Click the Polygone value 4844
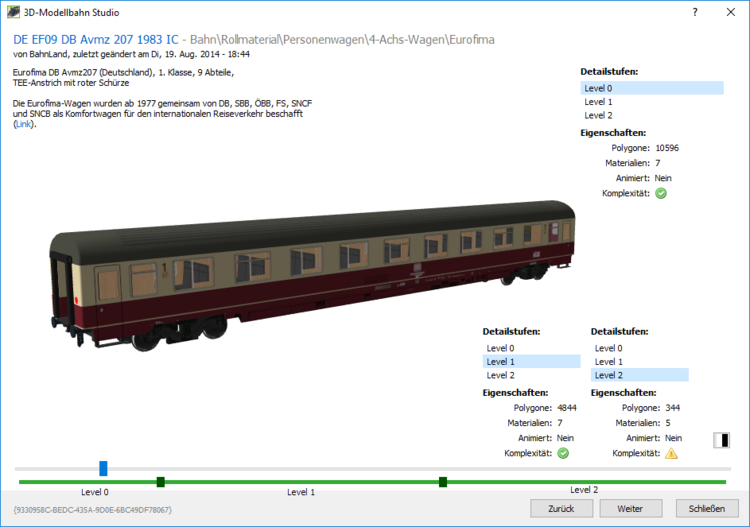Image resolution: width=750 pixels, height=527 pixels. click(x=567, y=408)
